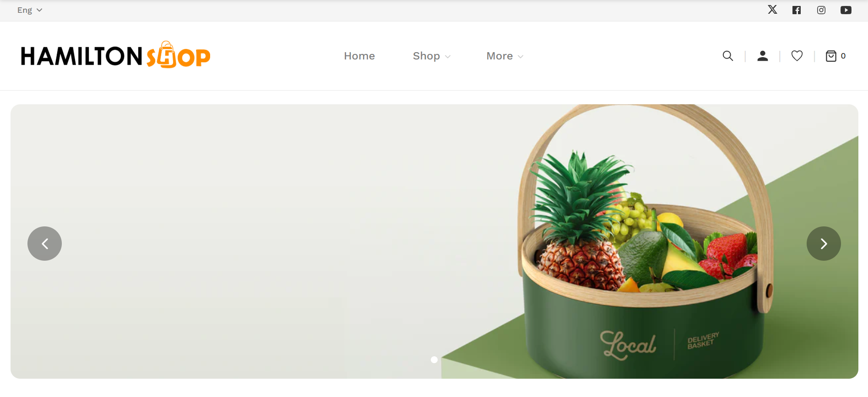Screen dimensions: 868x397
Task: Go to the Home menu item
Action: [x=359, y=56]
